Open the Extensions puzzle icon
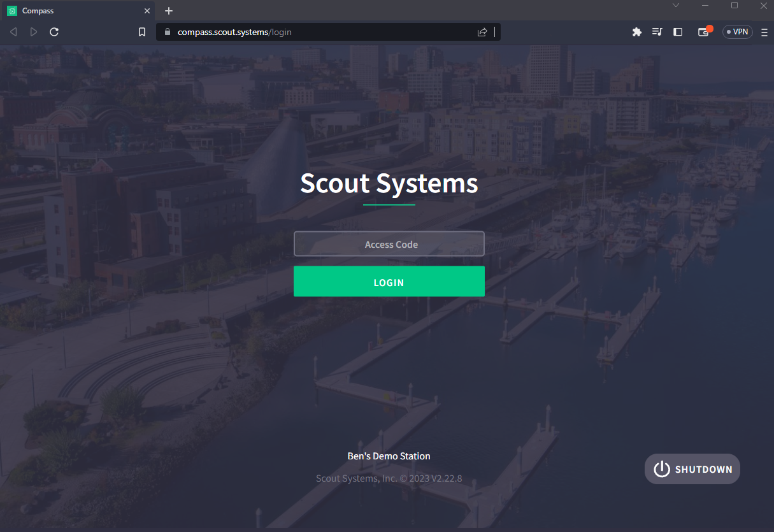The width and height of the screenshot is (774, 532). (x=636, y=32)
